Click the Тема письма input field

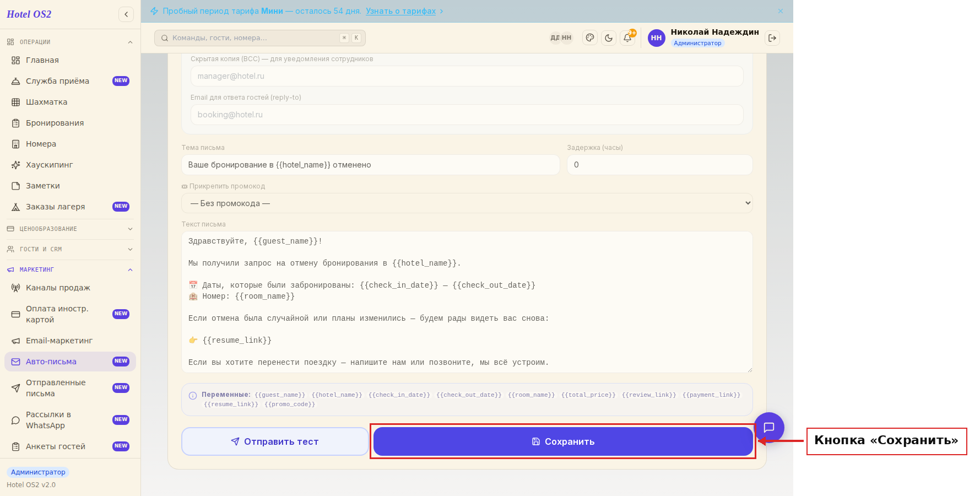pos(371,165)
